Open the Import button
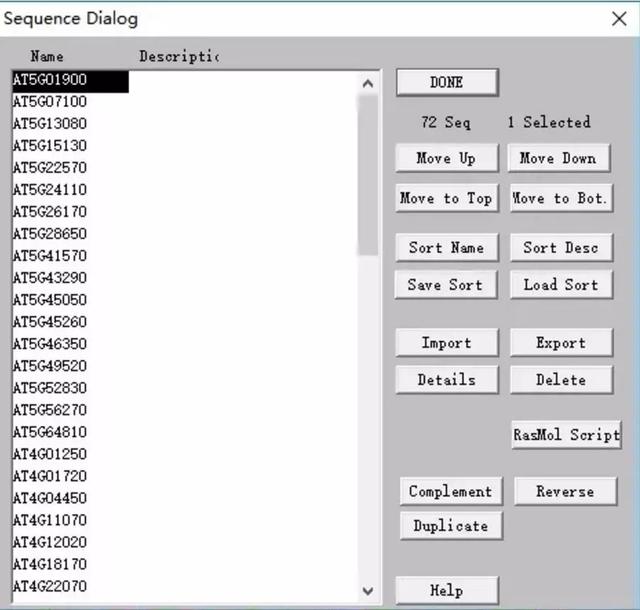 (447, 343)
